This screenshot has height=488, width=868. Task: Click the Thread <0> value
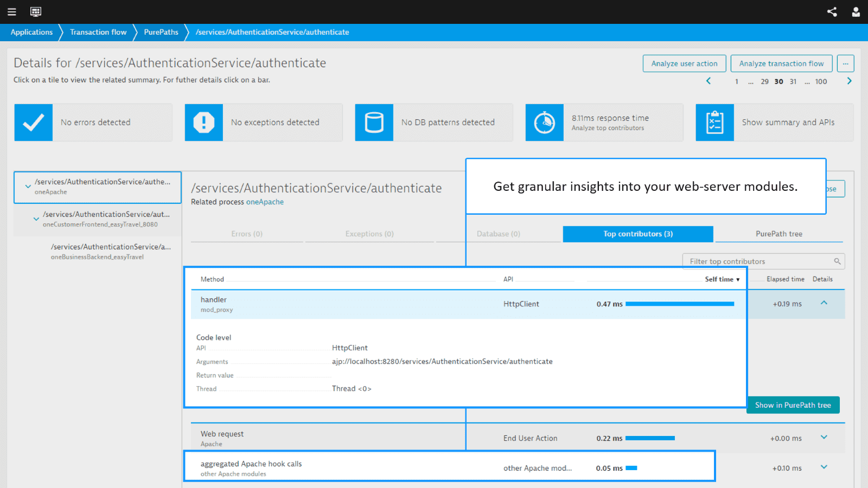(x=352, y=389)
